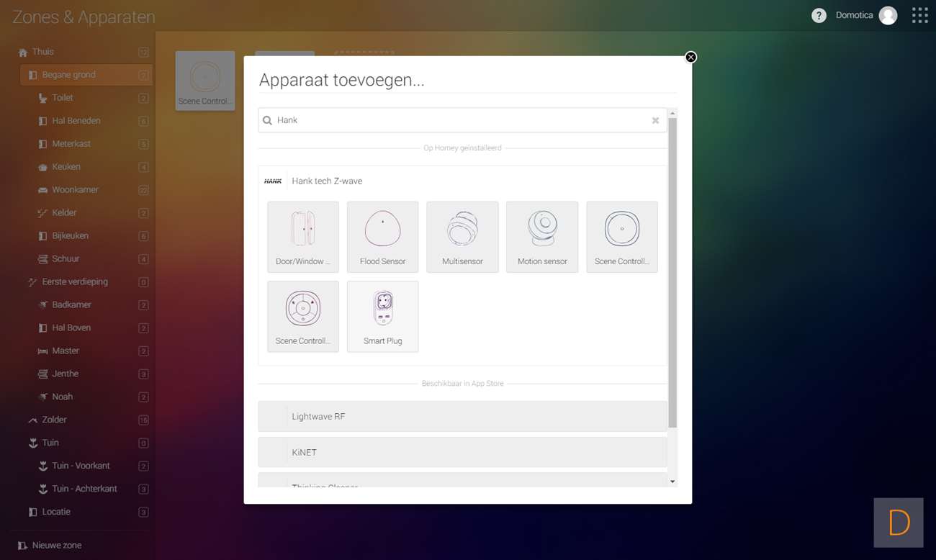Open the Lightwave RF app entry

(462, 417)
